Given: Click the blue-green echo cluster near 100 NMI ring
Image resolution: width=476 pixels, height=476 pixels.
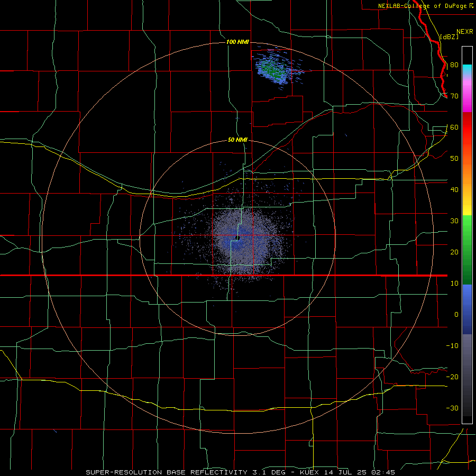Looking at the screenshot, I should tap(274, 70).
